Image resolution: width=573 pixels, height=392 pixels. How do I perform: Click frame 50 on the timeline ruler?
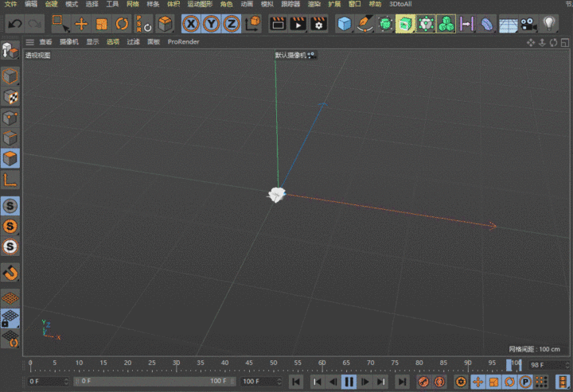(273, 363)
